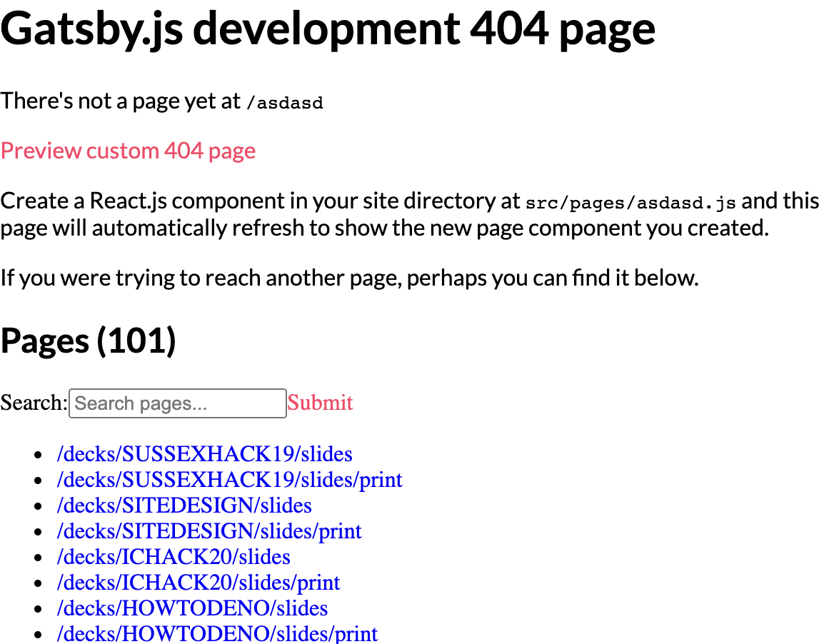
Task: Click the src/pages/asdasd.js code snippet
Action: coord(630,203)
